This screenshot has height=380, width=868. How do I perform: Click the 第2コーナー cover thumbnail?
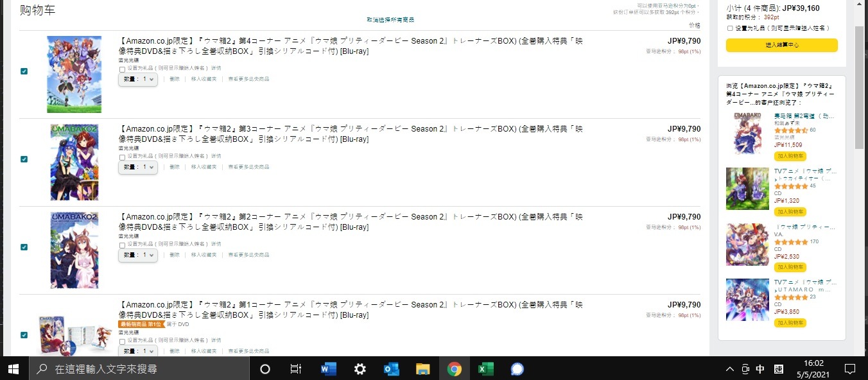coord(74,250)
